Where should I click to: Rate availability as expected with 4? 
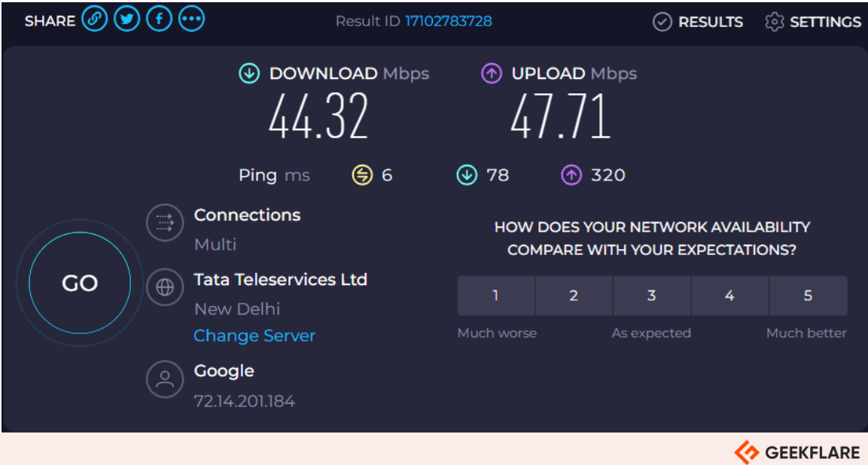point(729,295)
